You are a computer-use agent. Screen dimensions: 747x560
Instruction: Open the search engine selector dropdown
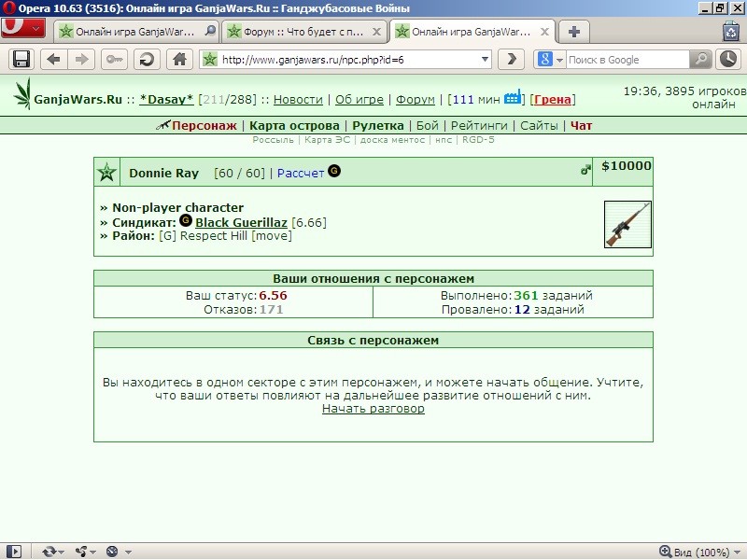[559, 60]
